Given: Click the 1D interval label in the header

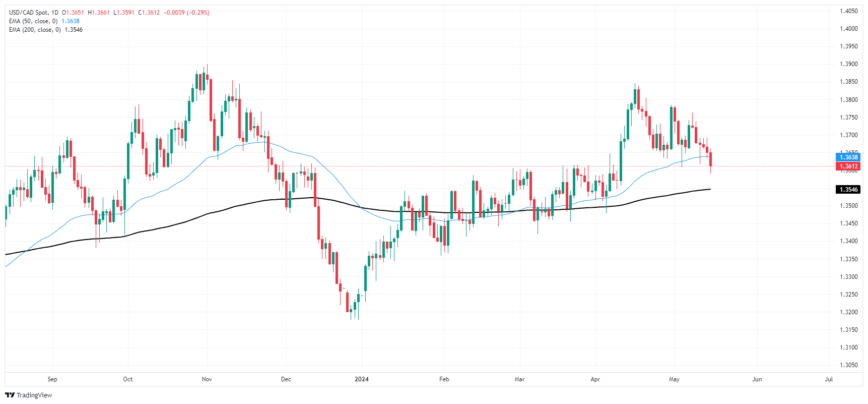Looking at the screenshot, I should pyautogui.click(x=54, y=13).
